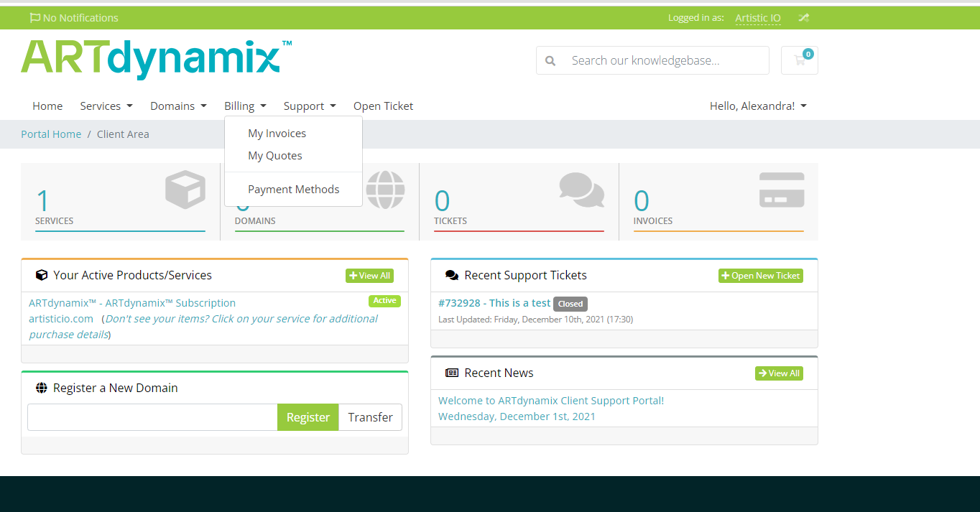Click the knowledgebase search magnifier icon
The width and height of the screenshot is (980, 512).
pos(550,61)
